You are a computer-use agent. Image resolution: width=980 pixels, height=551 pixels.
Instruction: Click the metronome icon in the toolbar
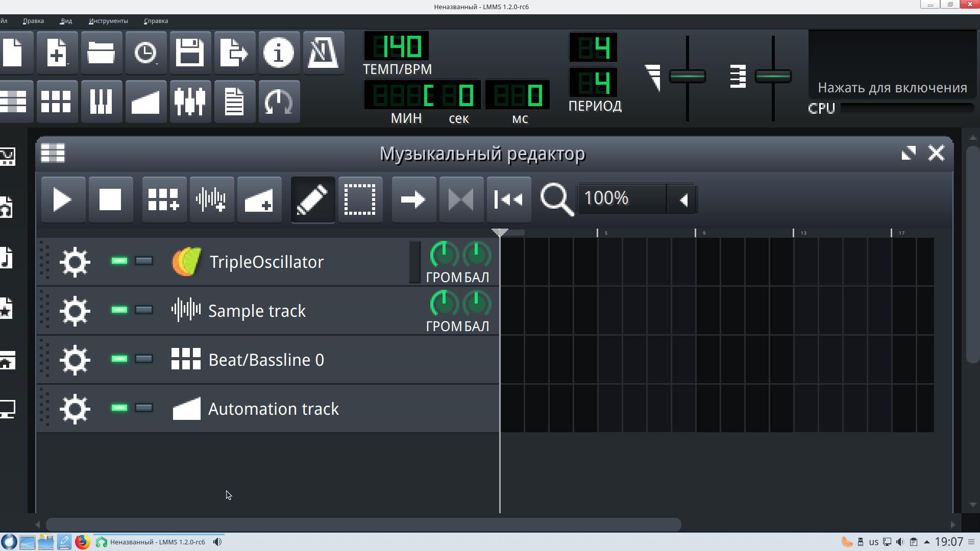323,53
